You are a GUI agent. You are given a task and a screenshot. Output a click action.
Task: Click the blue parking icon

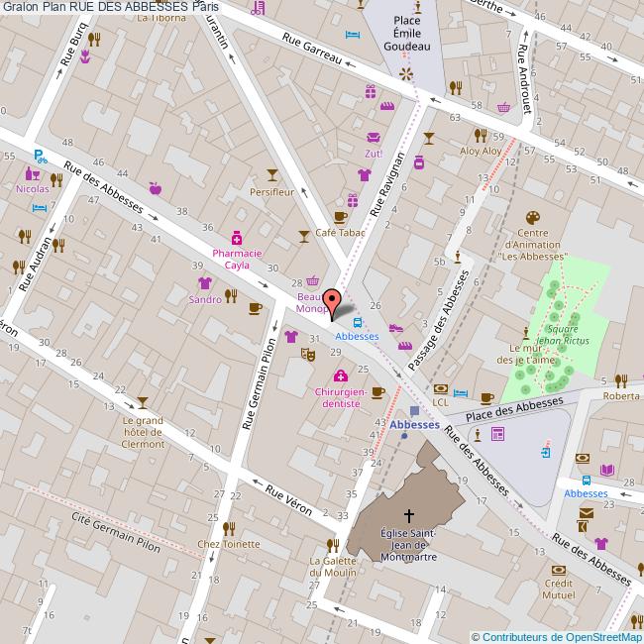pyautogui.click(x=40, y=156)
